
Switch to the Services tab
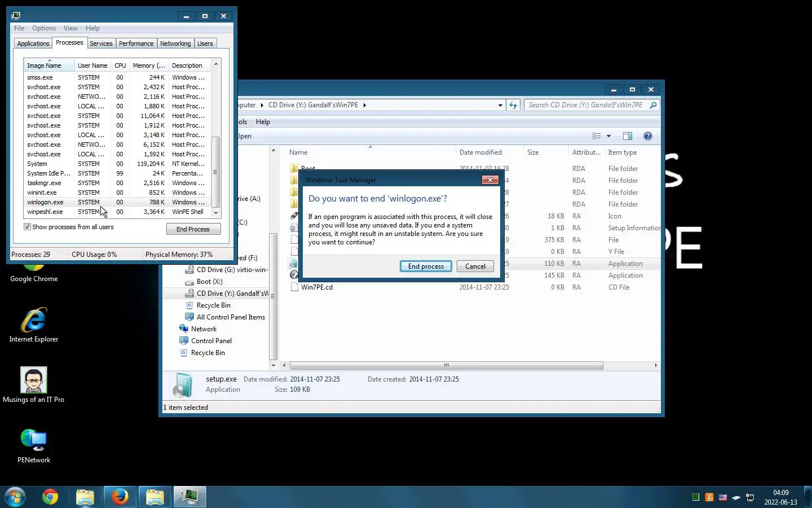coord(101,43)
